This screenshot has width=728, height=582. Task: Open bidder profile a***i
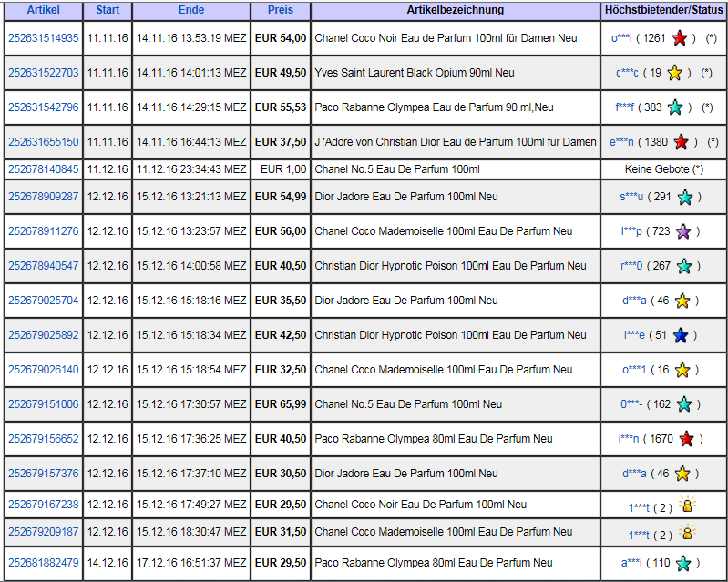coord(631,563)
